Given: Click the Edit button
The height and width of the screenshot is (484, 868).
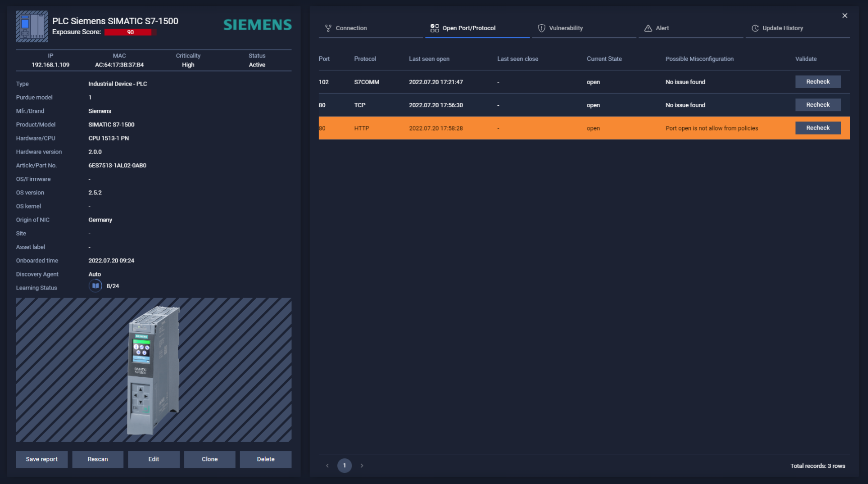Looking at the screenshot, I should [154, 459].
